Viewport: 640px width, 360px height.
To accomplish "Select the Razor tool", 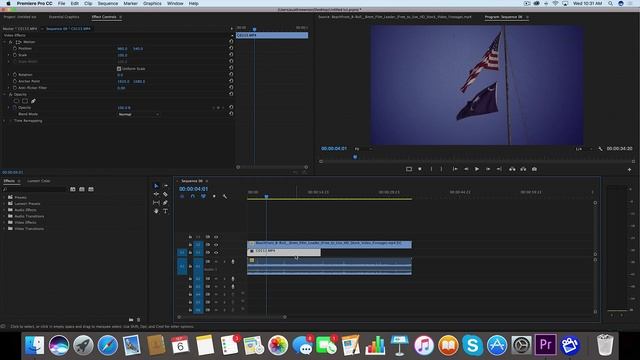I will [x=165, y=194].
